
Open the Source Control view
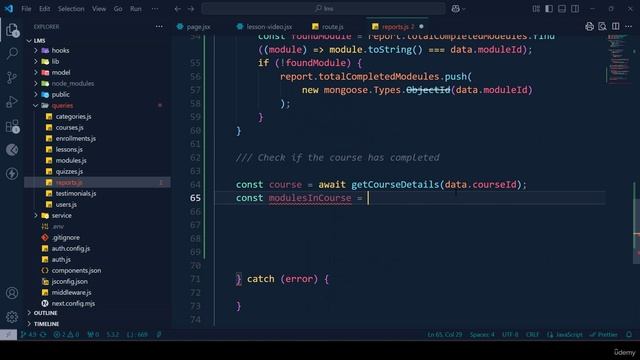[12, 78]
